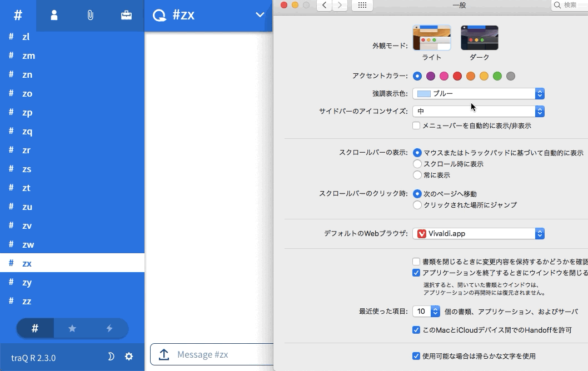Select 常に表示 radio button
Screen dimensions: 588x371
417,175
